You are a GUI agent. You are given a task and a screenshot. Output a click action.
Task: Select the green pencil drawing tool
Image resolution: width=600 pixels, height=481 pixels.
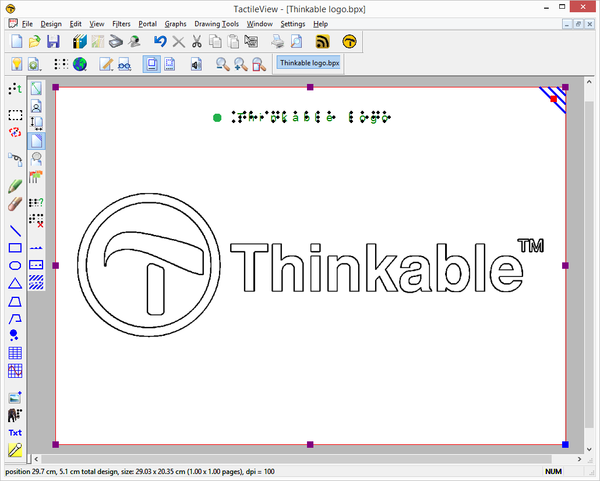(x=15, y=186)
